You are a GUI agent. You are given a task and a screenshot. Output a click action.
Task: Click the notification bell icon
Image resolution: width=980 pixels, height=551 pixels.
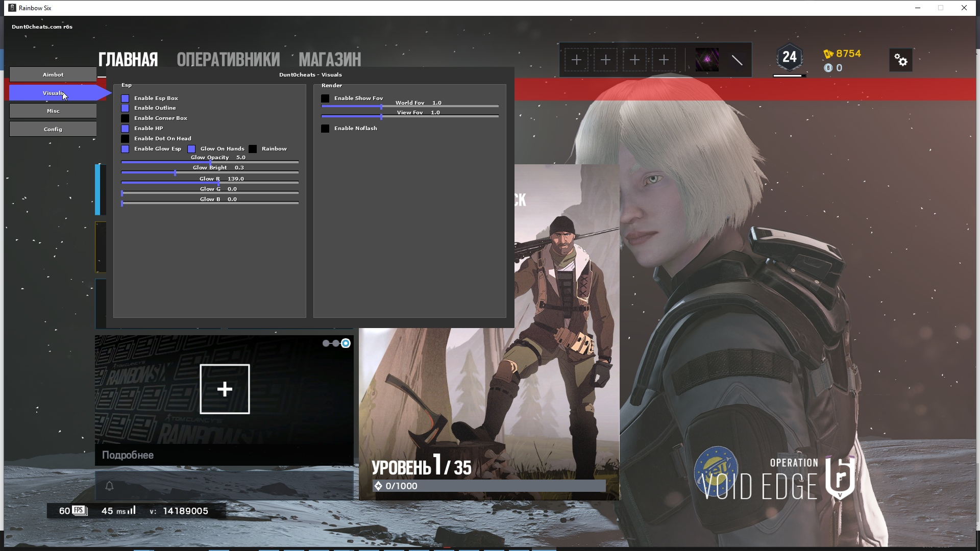coord(109,486)
